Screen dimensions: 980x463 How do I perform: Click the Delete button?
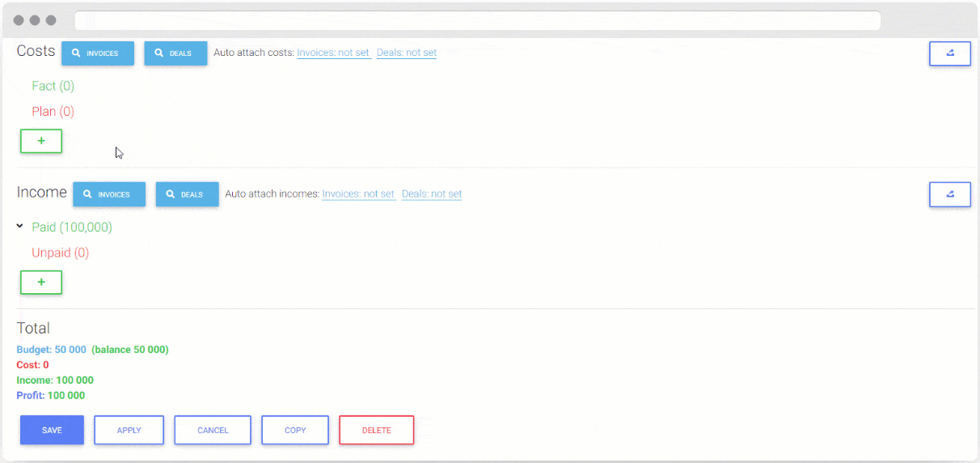377,430
